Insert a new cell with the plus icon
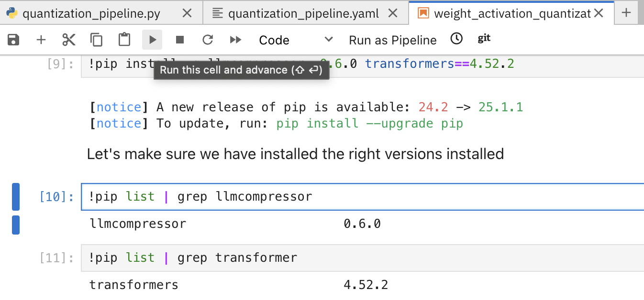The image size is (644, 300). (41, 40)
